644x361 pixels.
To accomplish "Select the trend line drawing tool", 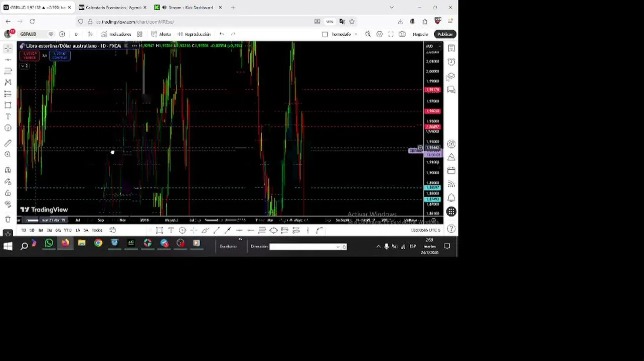I will click(x=8, y=60).
